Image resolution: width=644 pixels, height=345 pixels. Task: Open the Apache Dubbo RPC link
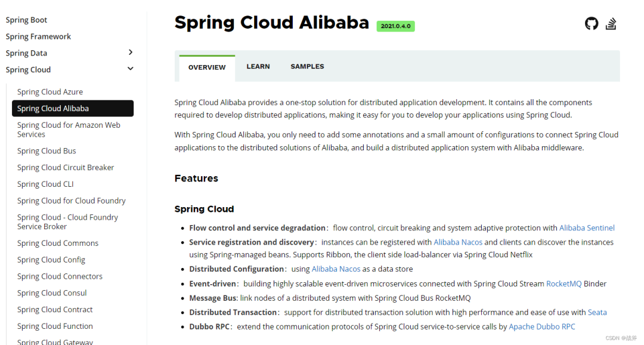pos(541,326)
